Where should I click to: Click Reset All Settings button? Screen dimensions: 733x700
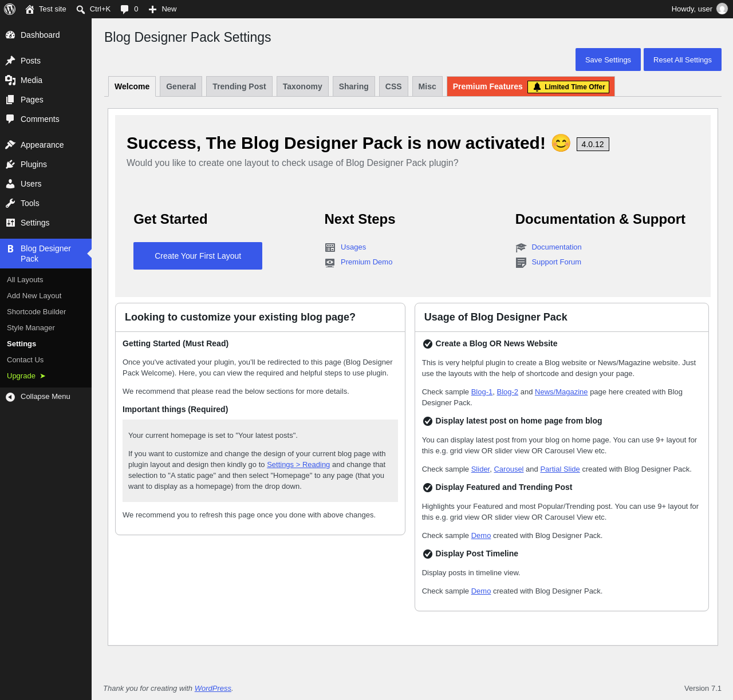click(x=683, y=60)
